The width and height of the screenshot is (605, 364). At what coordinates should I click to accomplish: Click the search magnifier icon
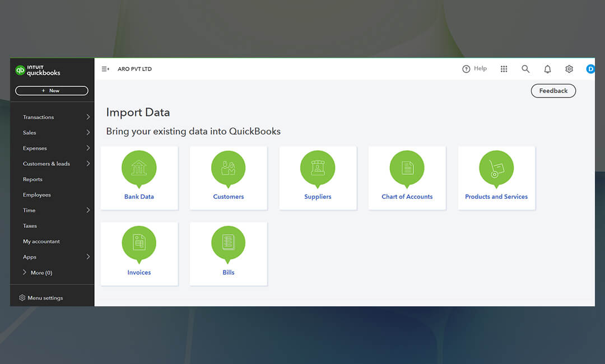click(525, 69)
